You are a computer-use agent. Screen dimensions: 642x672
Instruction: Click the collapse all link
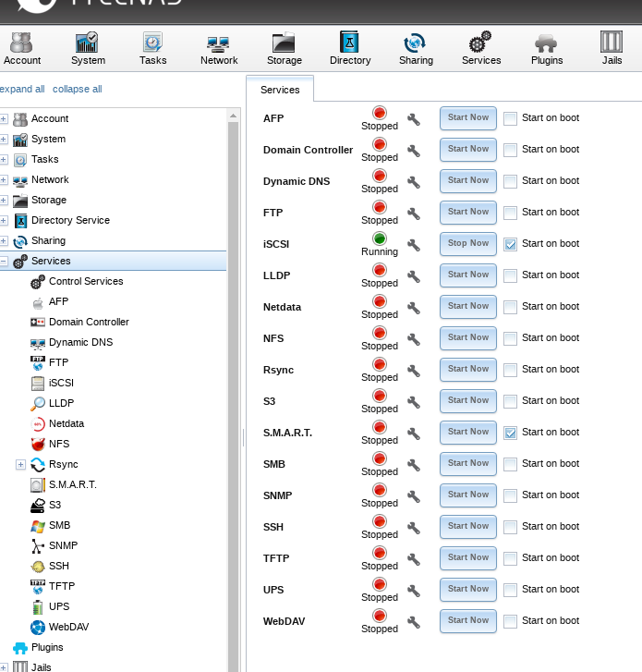tap(77, 89)
